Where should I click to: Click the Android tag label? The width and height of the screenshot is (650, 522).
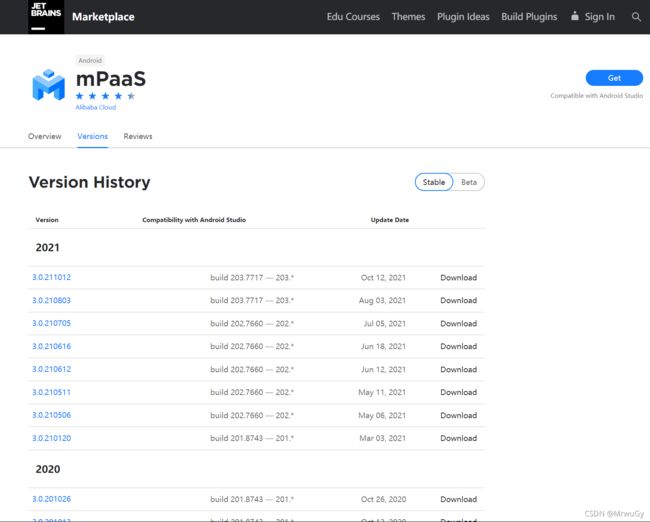click(x=90, y=61)
